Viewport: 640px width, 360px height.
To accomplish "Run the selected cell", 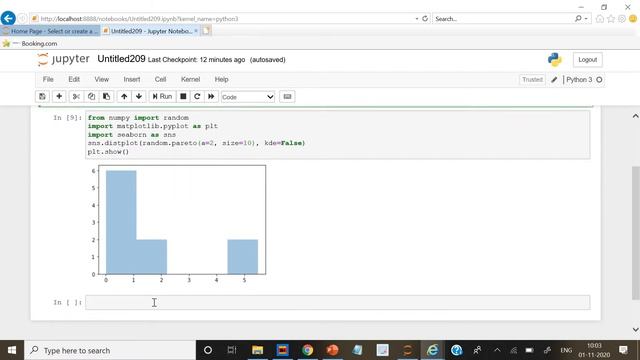I will [162, 96].
